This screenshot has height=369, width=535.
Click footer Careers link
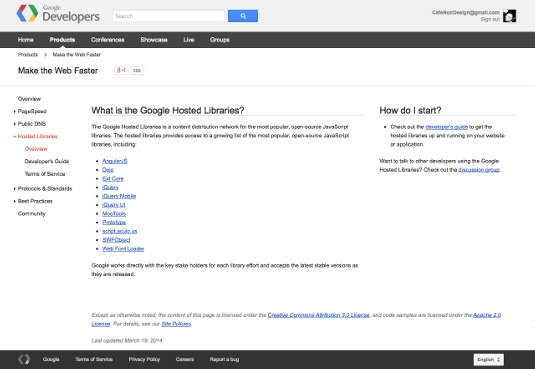coord(185,359)
